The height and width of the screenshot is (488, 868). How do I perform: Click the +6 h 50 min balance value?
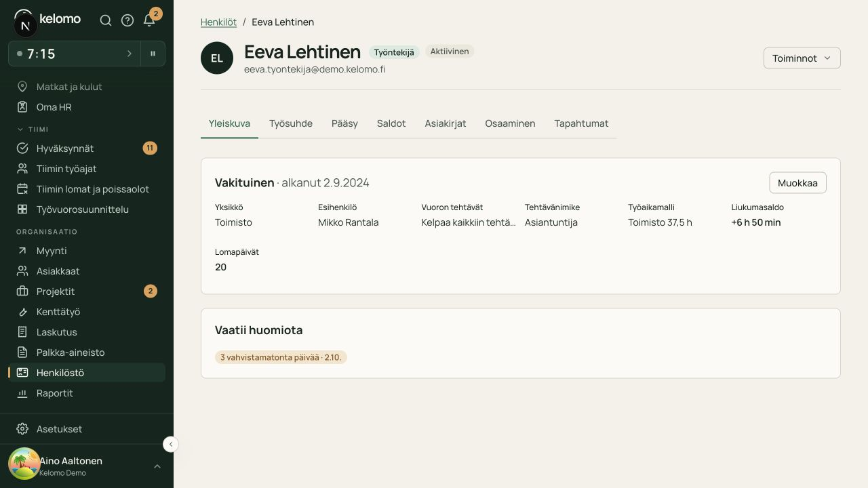tap(756, 222)
